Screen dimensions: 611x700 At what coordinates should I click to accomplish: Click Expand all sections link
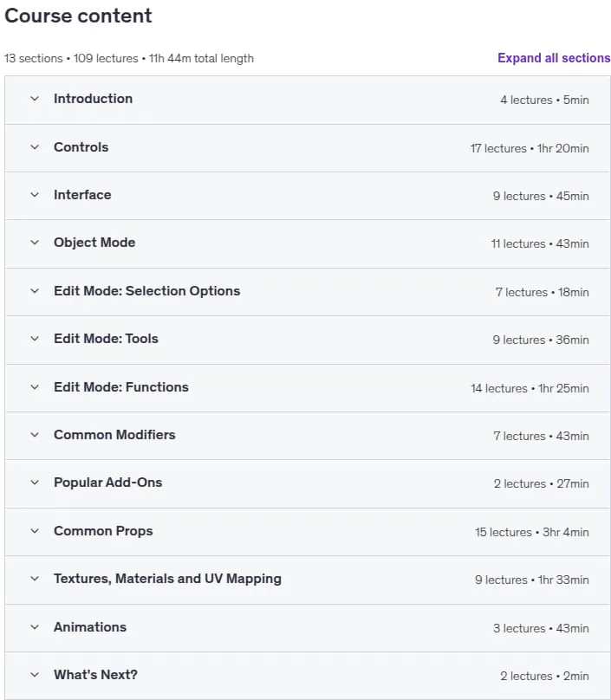tap(554, 58)
